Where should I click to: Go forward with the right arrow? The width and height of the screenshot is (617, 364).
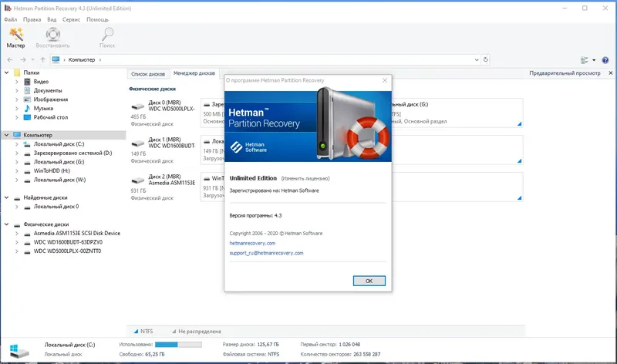(x=23, y=60)
